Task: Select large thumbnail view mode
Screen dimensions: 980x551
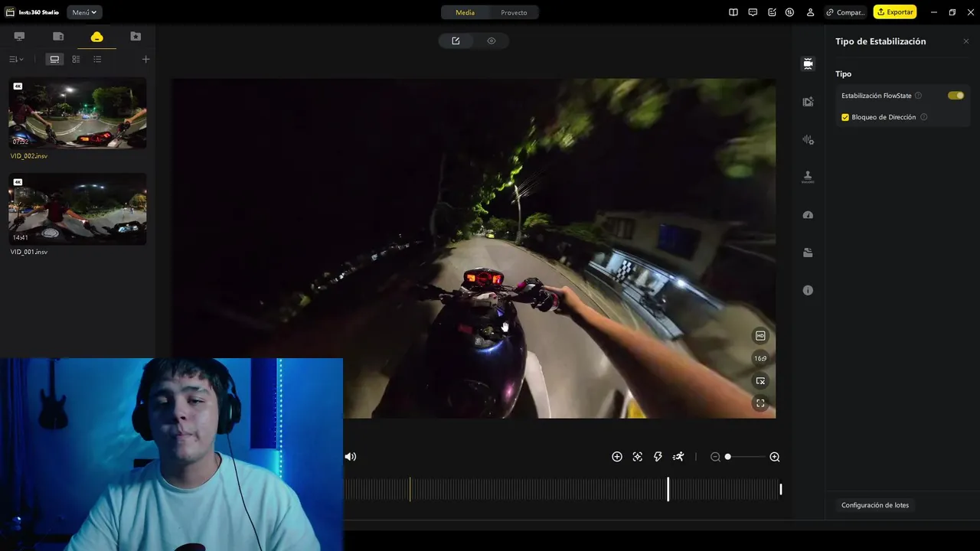Action: click(x=54, y=59)
